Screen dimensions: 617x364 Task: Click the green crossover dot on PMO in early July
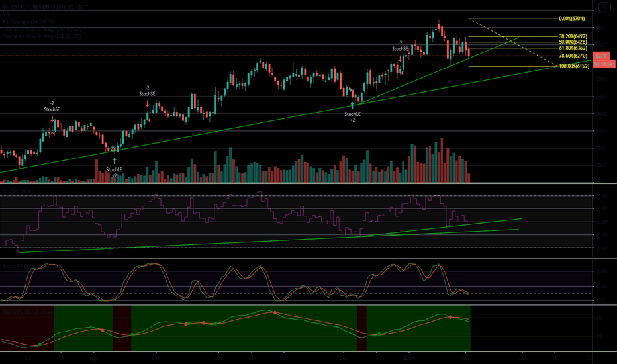(40, 344)
